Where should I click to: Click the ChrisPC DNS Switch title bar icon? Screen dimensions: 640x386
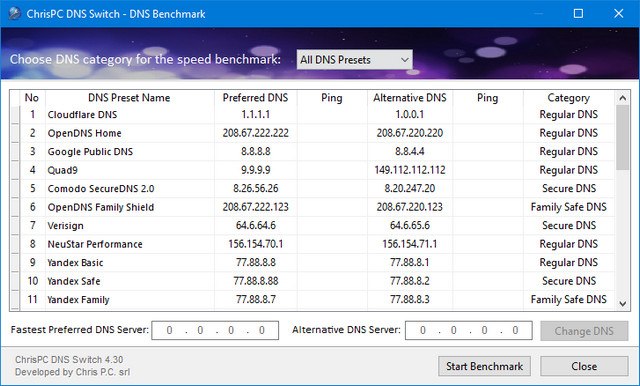(x=14, y=13)
